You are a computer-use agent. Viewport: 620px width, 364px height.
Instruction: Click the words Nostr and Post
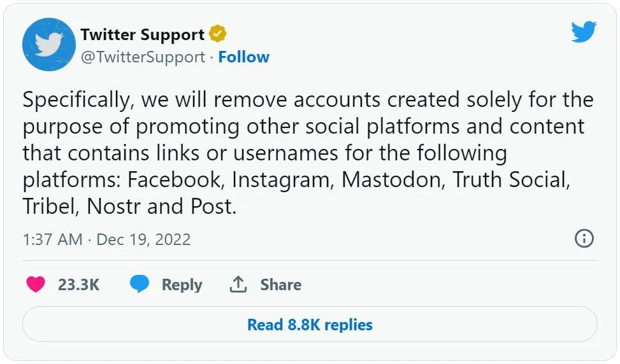click(x=161, y=206)
